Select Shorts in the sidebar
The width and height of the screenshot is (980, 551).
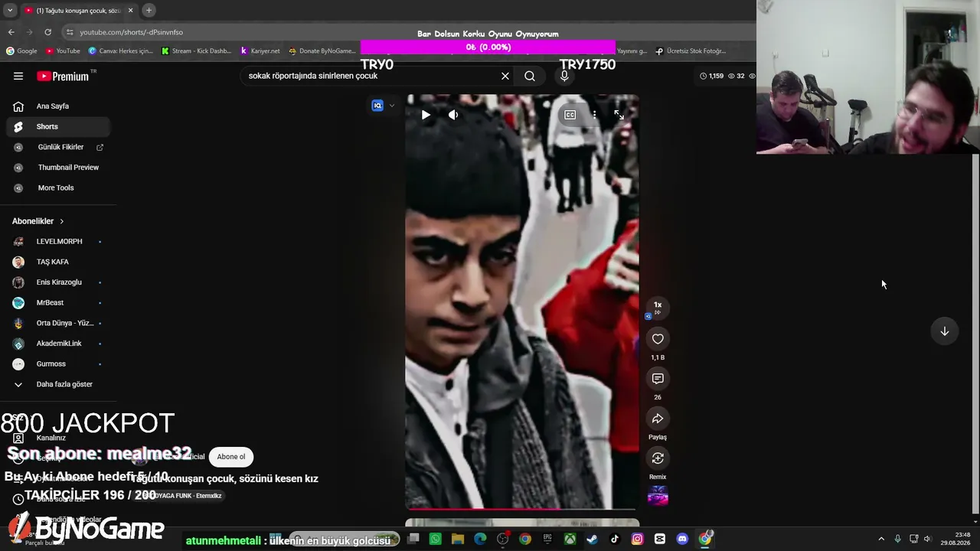click(x=58, y=126)
